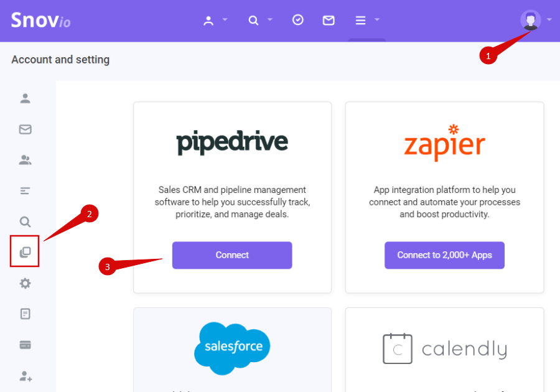Expand dropdown arrow beside the person icon

pyautogui.click(x=225, y=19)
